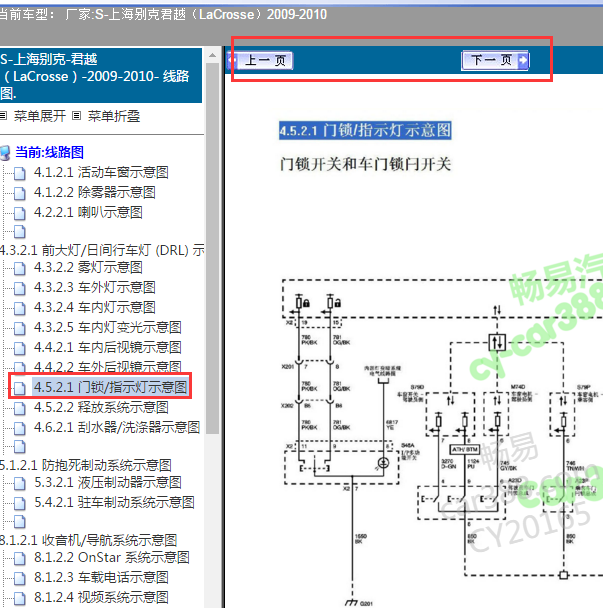Open 8.1.2.1 收音机/导航系统示意图

coord(89,540)
